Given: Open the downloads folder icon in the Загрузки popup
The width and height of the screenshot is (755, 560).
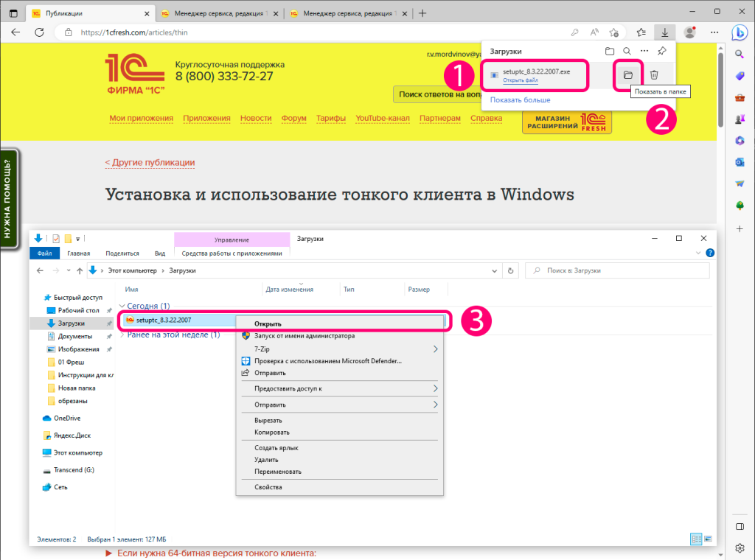Looking at the screenshot, I should [609, 52].
